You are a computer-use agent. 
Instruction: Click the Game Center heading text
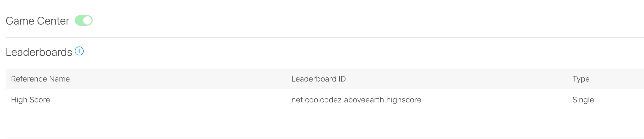tap(37, 21)
